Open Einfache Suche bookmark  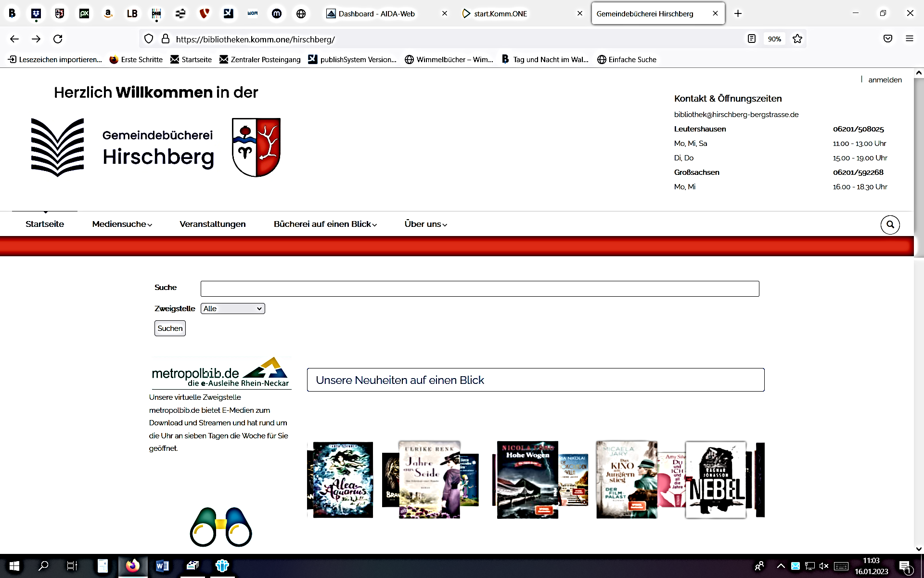coord(627,60)
